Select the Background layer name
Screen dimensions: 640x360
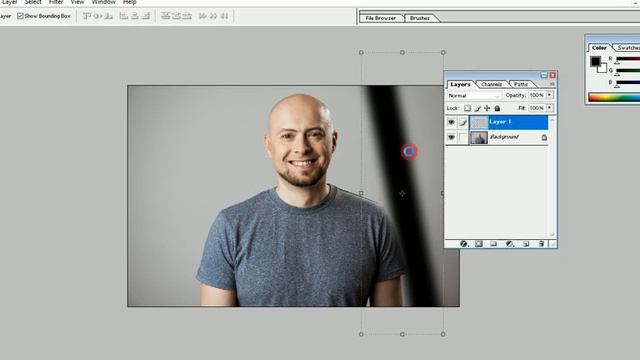(504, 137)
